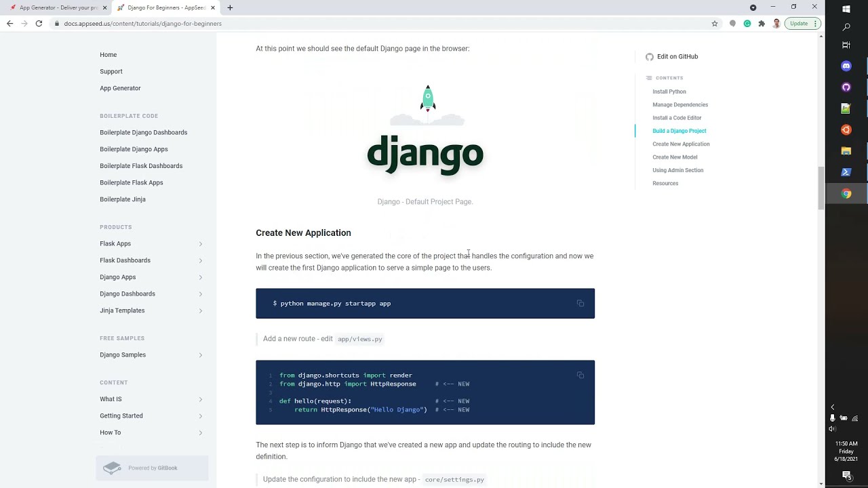Viewport: 868px width, 488px height.
Task: Open Boilerplate Flask Dashboards link
Action: [x=141, y=166]
